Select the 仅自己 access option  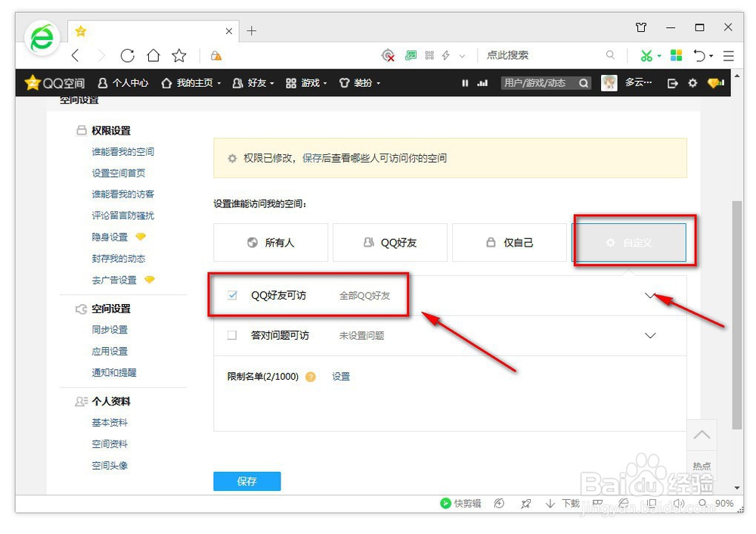click(509, 242)
